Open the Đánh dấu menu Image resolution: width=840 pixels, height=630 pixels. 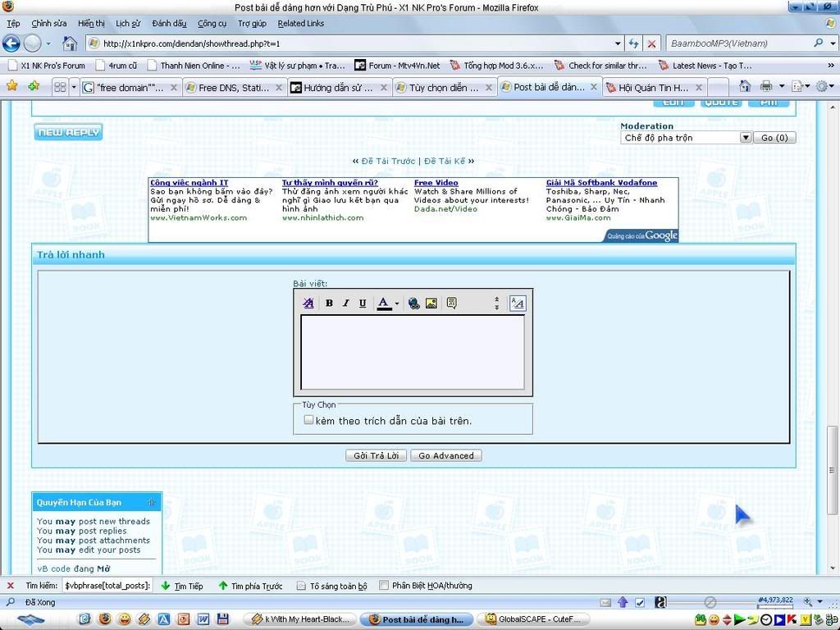click(x=169, y=24)
